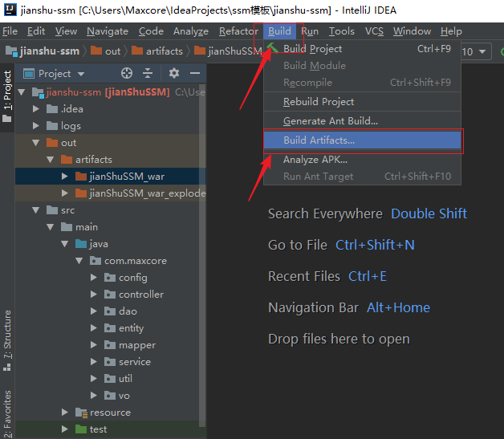504x439 pixels.
Task: Hide the Project panel with minus icon
Action: [195, 73]
